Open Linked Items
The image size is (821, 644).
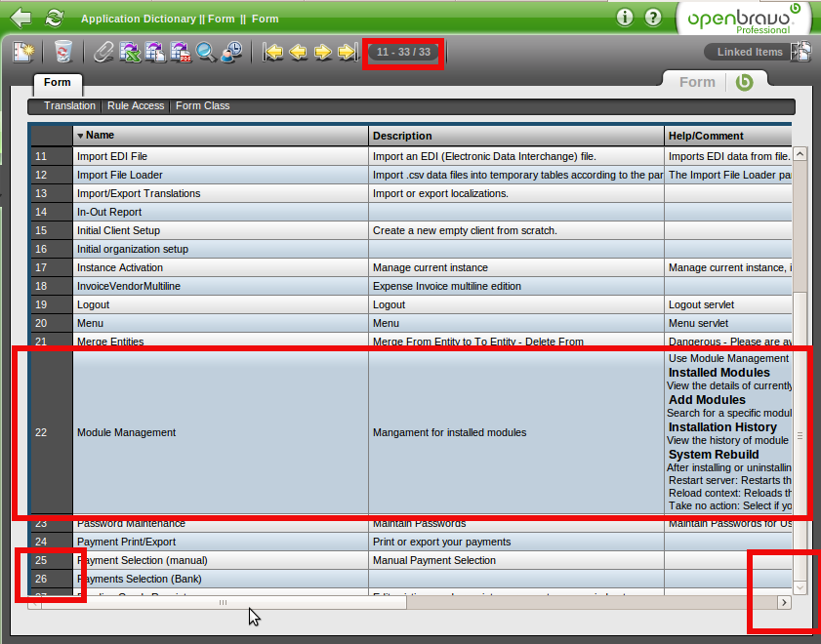750,52
